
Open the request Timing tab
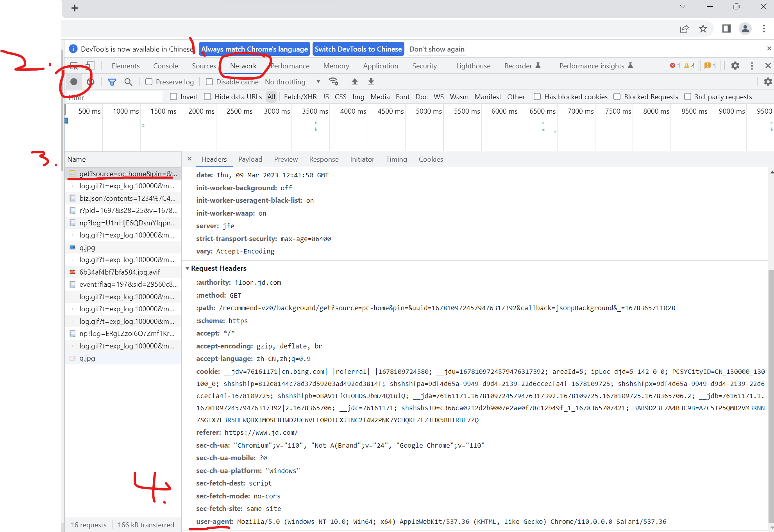click(396, 159)
